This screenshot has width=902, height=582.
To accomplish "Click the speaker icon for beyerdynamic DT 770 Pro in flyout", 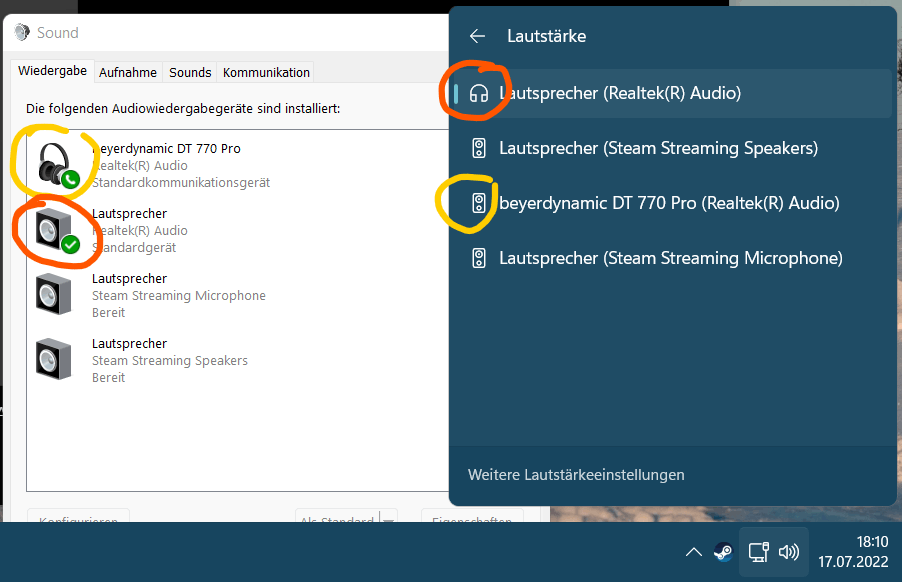I will (x=479, y=203).
